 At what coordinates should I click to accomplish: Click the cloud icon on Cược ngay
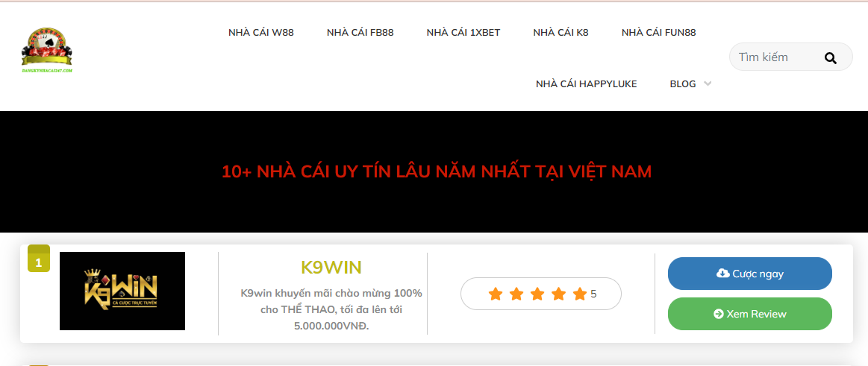click(722, 273)
